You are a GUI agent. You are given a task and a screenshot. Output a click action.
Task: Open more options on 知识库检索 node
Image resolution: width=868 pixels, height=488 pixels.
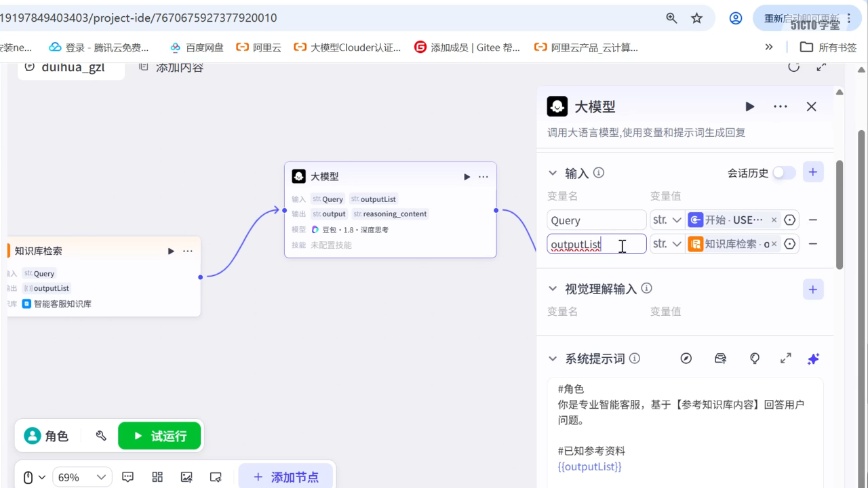(188, 251)
